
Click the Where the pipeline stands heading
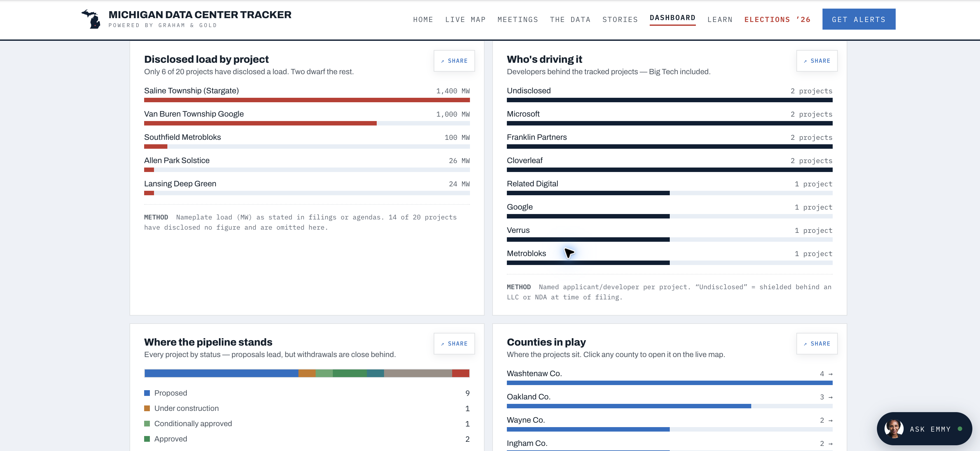(x=208, y=342)
